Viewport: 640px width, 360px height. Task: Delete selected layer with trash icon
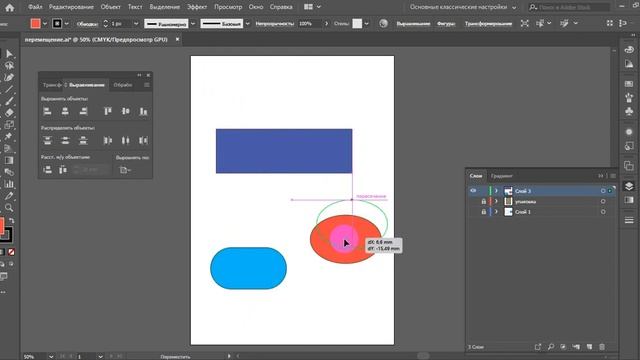click(602, 347)
